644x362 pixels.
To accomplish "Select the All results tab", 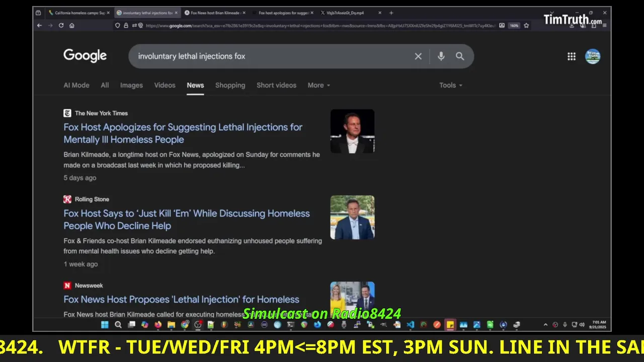I will point(105,85).
